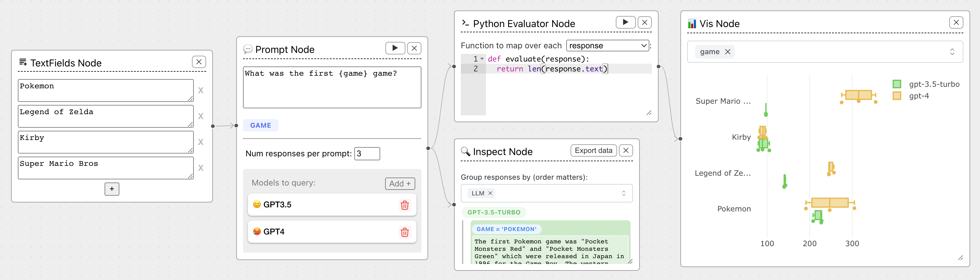This screenshot has width=980, height=280.
Task: Run the Prompt Node with the play button
Action: [395, 48]
